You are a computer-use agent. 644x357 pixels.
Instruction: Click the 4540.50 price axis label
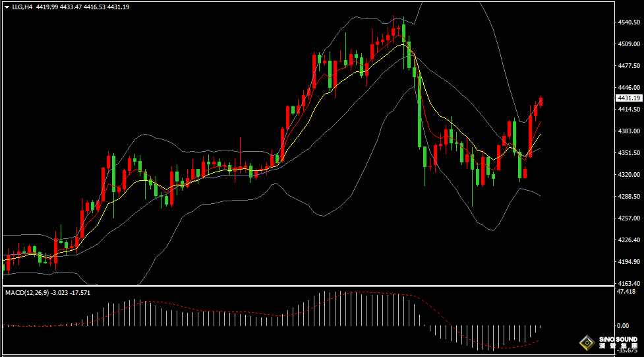pyautogui.click(x=629, y=22)
